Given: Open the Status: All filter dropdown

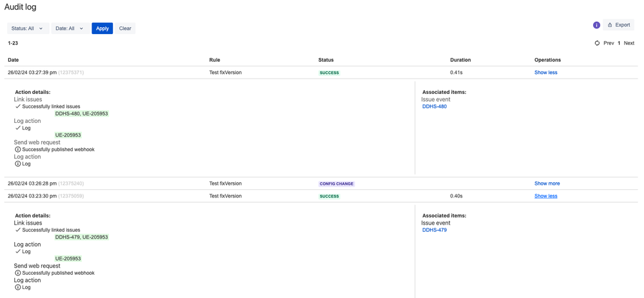Looking at the screenshot, I should tap(28, 28).
